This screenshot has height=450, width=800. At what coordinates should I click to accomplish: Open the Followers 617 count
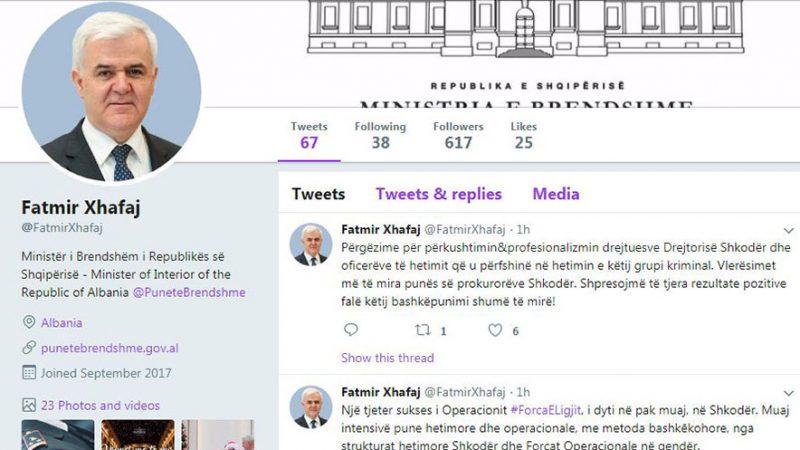click(458, 136)
